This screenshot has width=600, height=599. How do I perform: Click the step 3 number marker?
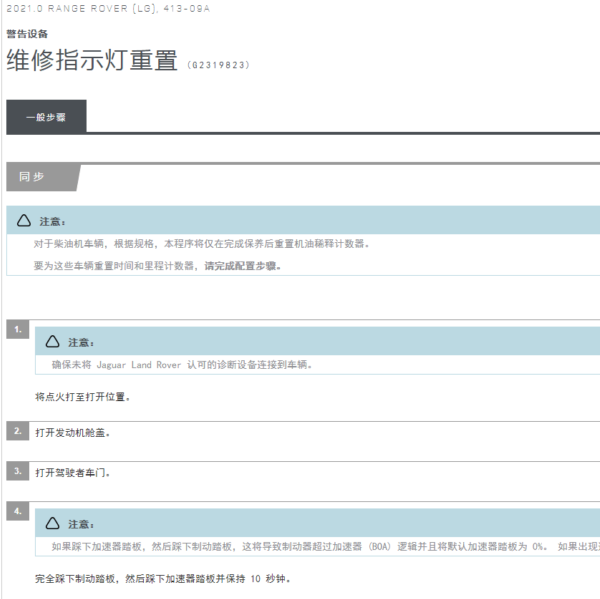pyautogui.click(x=18, y=471)
